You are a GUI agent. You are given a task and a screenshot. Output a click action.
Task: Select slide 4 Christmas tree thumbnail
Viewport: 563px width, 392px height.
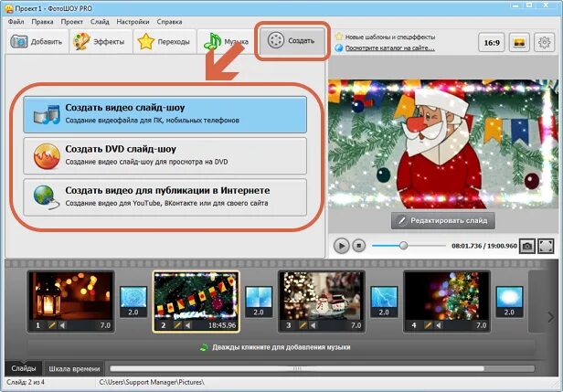click(x=447, y=296)
